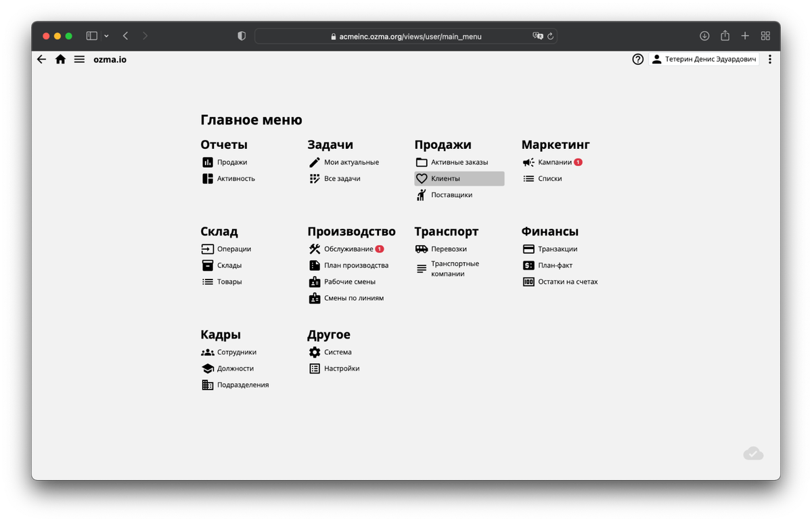Open the three-dot overflow menu on the right
The image size is (812, 522).
(x=770, y=59)
